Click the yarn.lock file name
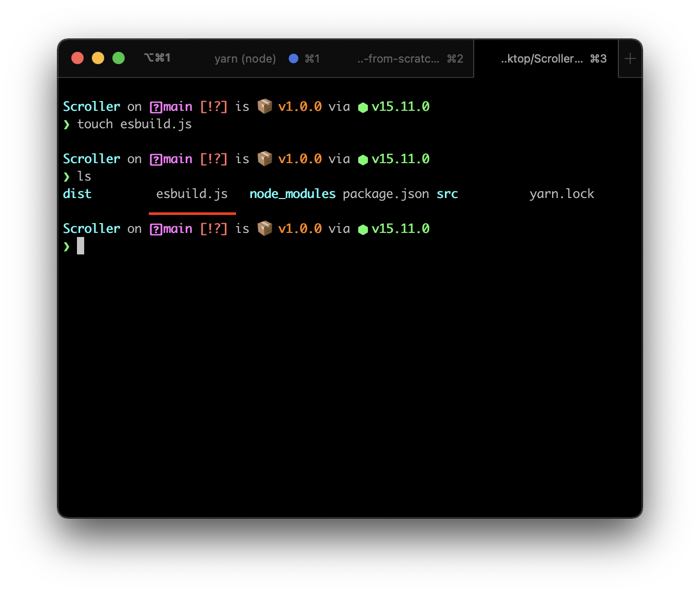Screen dimensions: 700x594 click(561, 194)
